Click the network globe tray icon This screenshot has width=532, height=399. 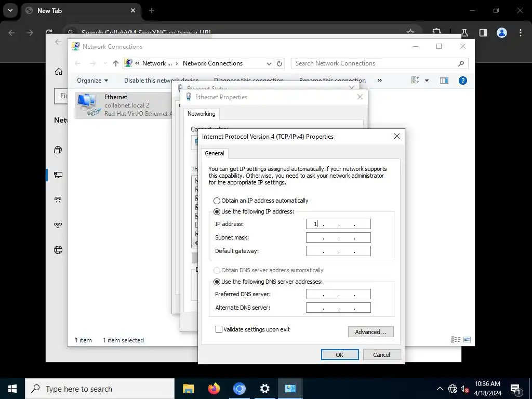coord(453,389)
